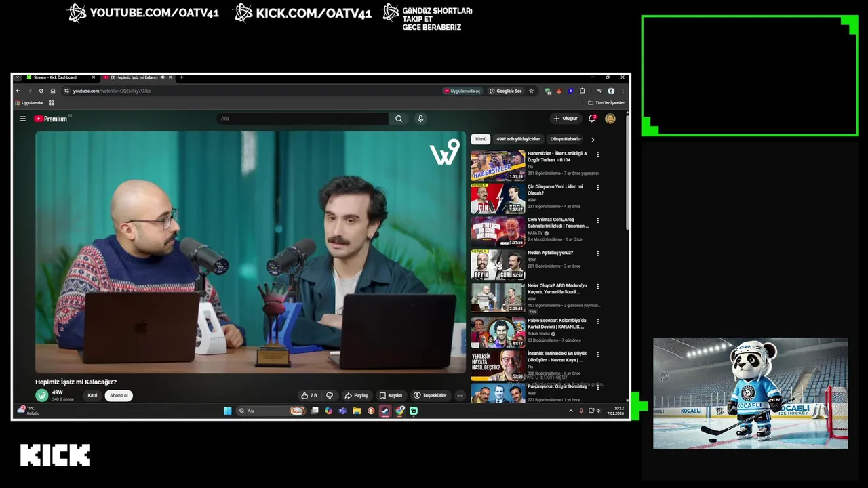Screen dimensions: 868x488
Task: Open Chrome tab search dropdown arrow
Action: (18, 77)
